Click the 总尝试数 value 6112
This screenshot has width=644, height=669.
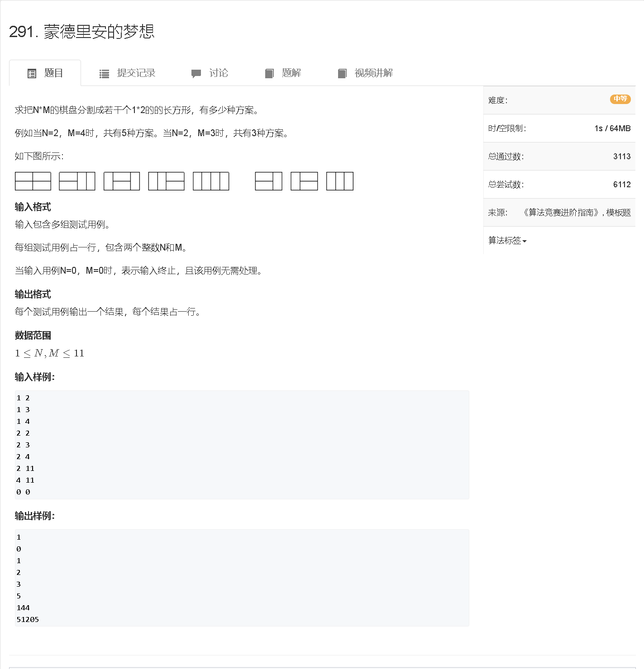pyautogui.click(x=622, y=185)
